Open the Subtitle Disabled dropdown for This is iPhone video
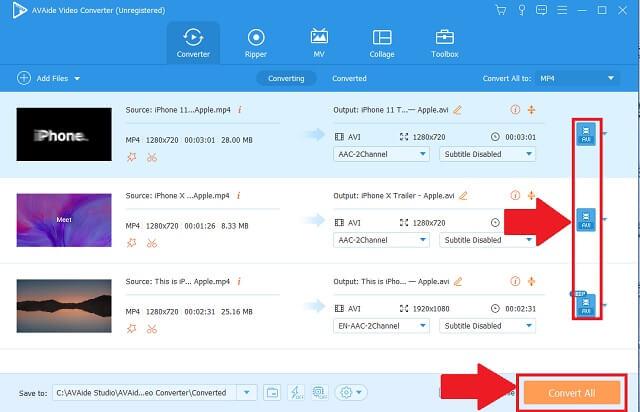The height and width of the screenshot is (412, 640). click(x=487, y=326)
